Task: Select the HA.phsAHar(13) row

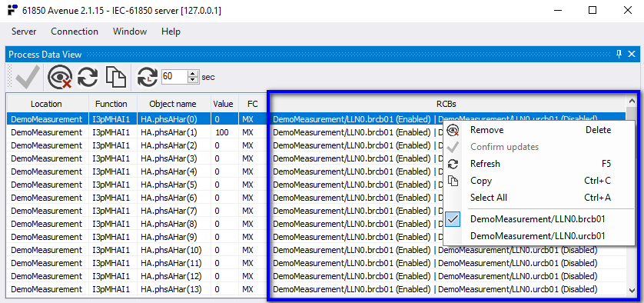Action: pos(316,289)
